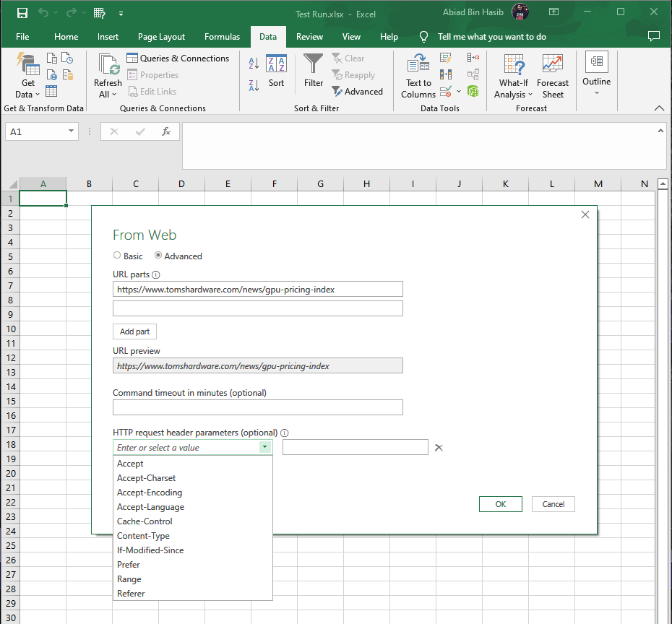Viewport: 672px width, 624px height.
Task: Open the Forecast Sheet tool
Action: pos(553,77)
